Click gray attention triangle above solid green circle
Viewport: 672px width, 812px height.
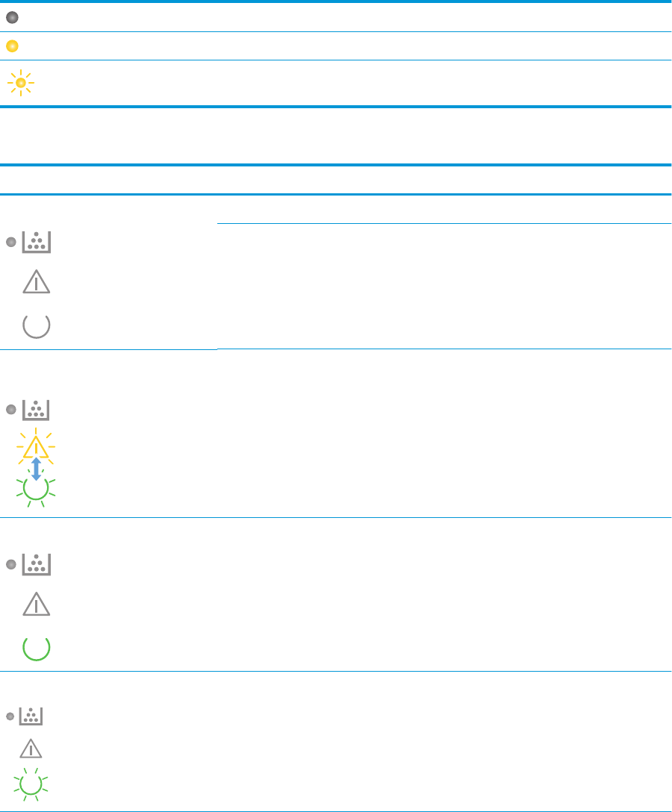(37, 604)
